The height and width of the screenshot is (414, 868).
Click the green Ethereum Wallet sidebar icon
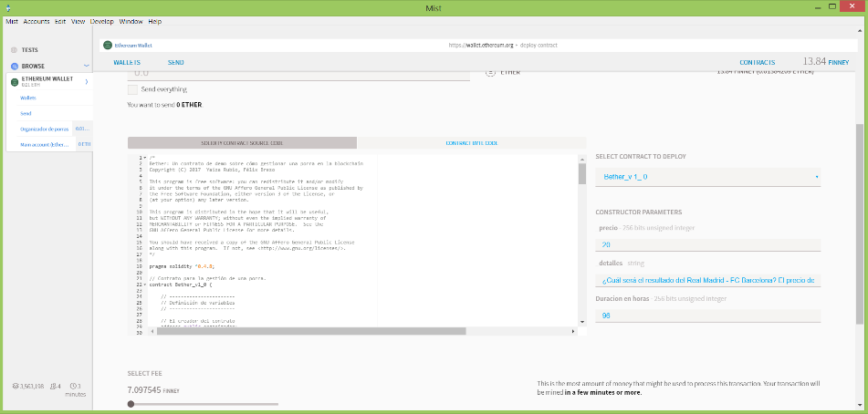pos(15,82)
